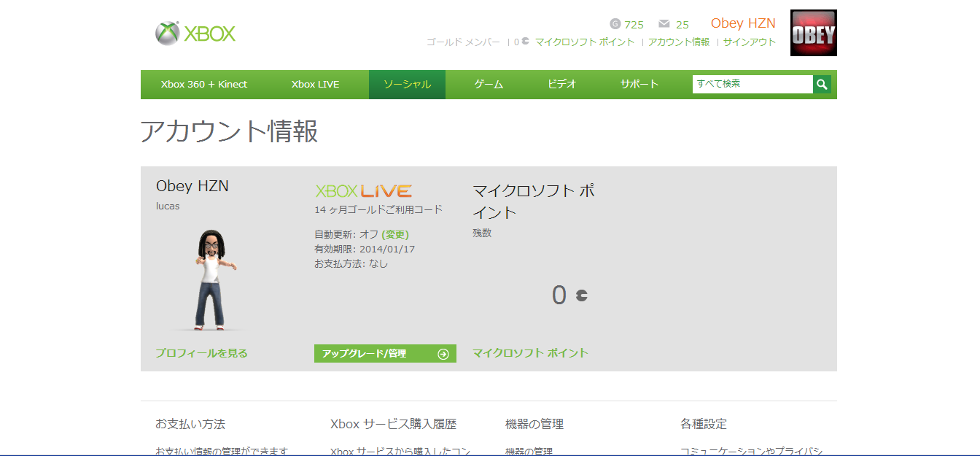Image resolution: width=980 pixels, height=456 pixels.
Task: Click the Gamerscore G icon beside 725
Action: coord(615,24)
